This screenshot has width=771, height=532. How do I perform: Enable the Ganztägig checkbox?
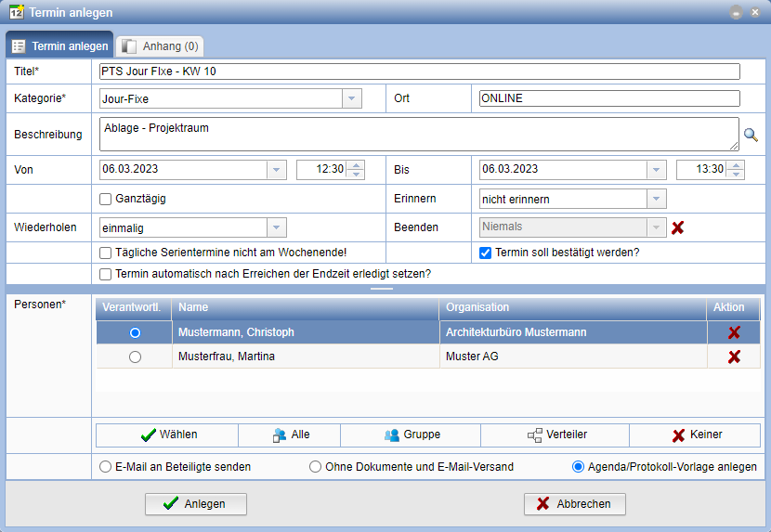[106, 199]
